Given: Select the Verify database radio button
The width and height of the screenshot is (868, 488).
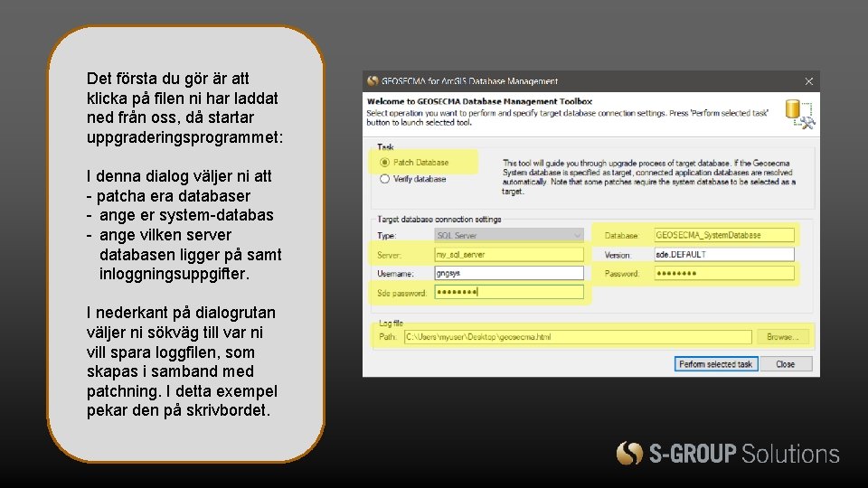Looking at the screenshot, I should coord(385,179).
